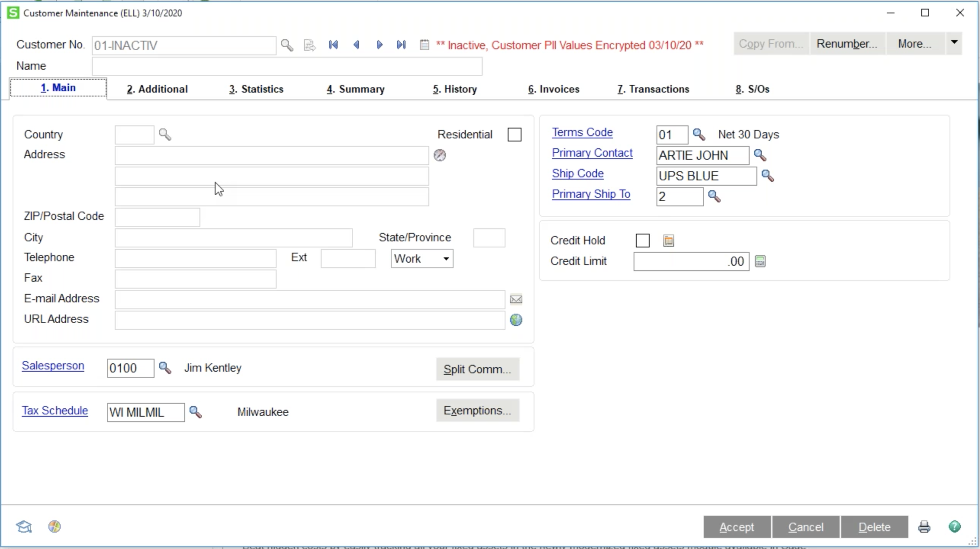The height and width of the screenshot is (549, 980).
Task: Click into the customer Name field
Action: coord(287,66)
